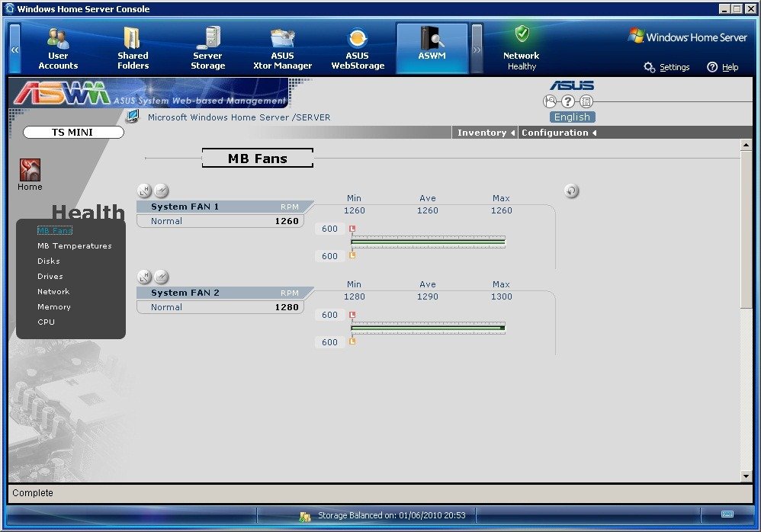The height and width of the screenshot is (532, 761).
Task: Click System FAN 2 red upper threshold marker
Action: [x=352, y=315]
